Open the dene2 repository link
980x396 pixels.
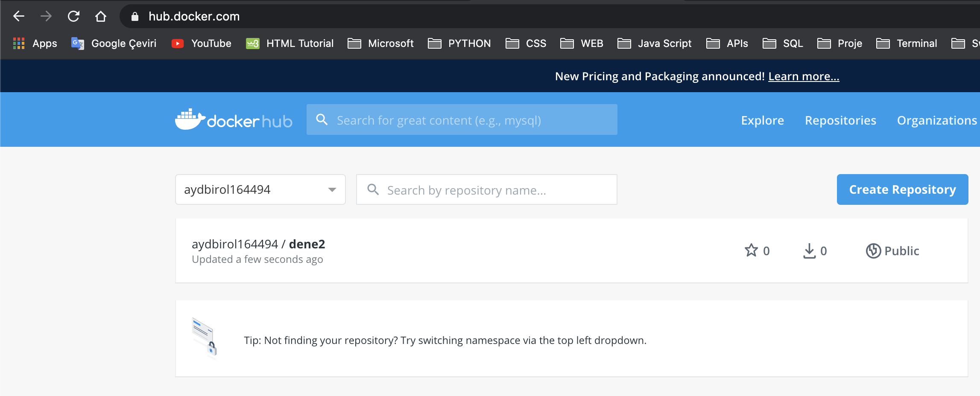click(307, 244)
